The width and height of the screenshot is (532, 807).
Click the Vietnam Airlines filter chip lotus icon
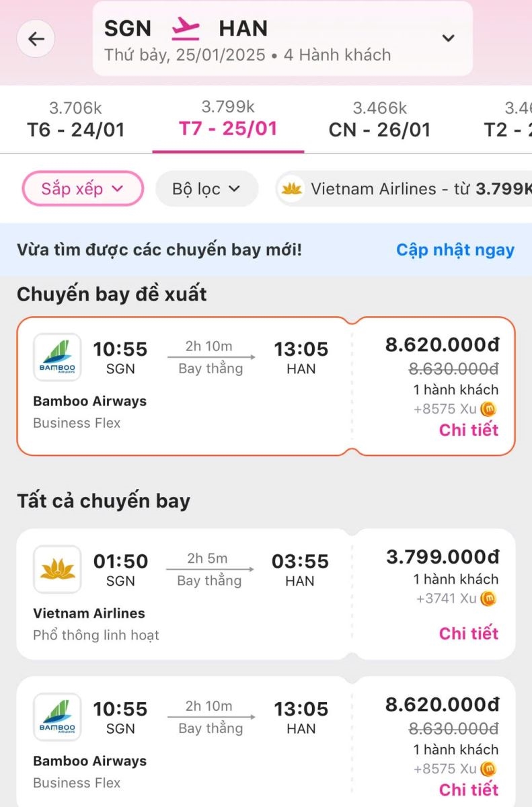pos(292,189)
